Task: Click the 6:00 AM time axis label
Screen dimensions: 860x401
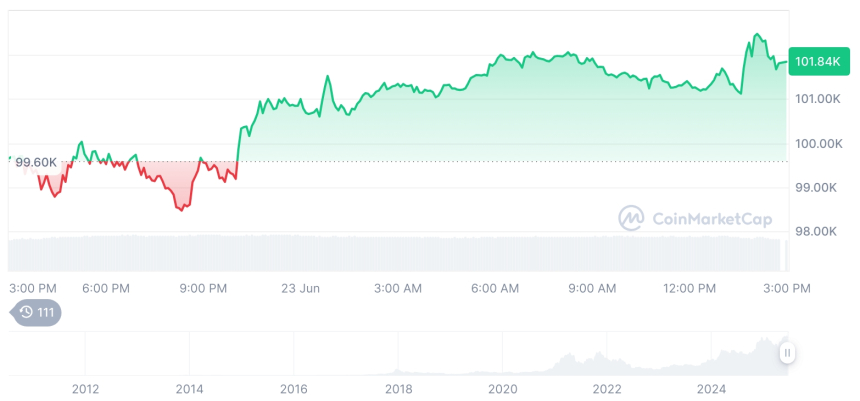Action: pyautogui.click(x=495, y=288)
